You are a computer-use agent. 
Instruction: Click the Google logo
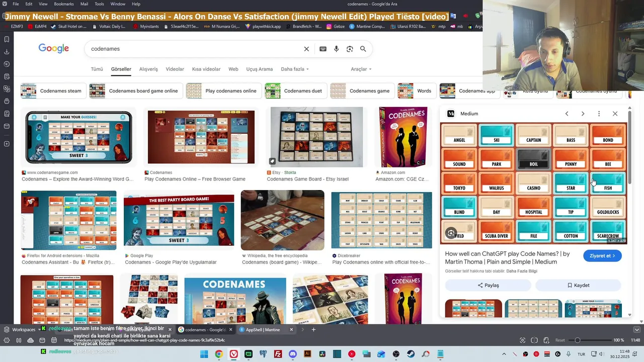click(53, 49)
